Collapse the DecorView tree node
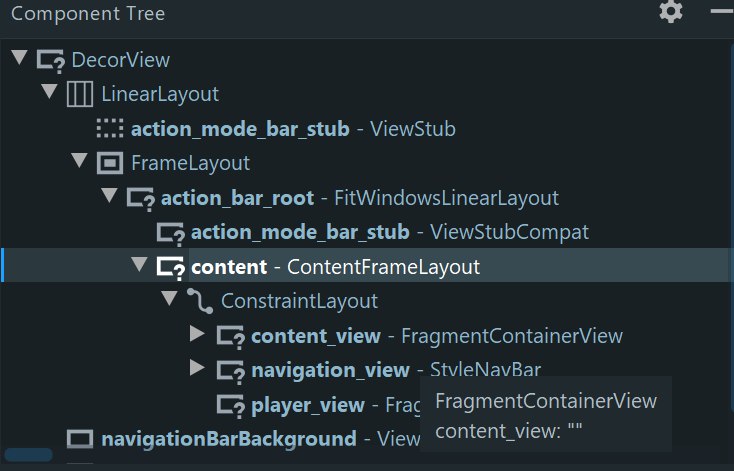The width and height of the screenshot is (734, 471). (19, 59)
